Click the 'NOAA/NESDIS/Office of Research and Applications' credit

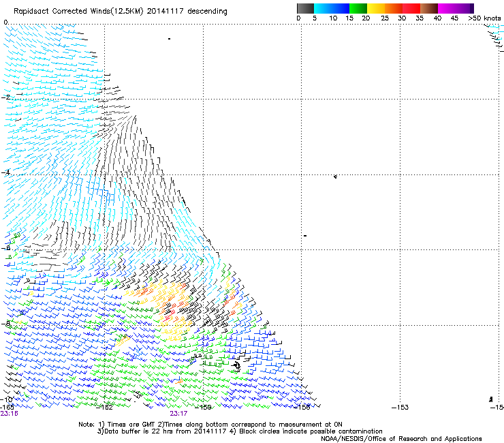coord(401,438)
